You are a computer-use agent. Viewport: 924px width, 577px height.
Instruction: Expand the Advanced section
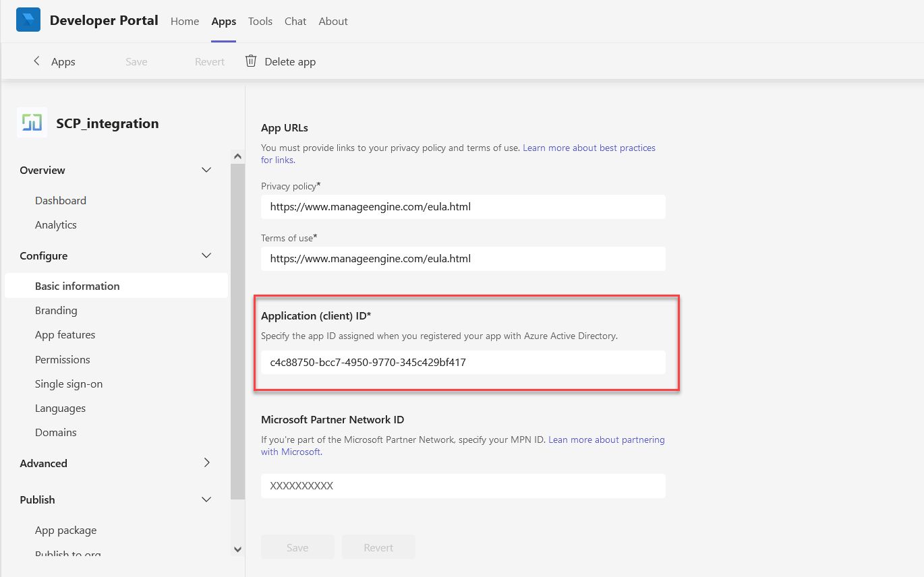(x=206, y=463)
